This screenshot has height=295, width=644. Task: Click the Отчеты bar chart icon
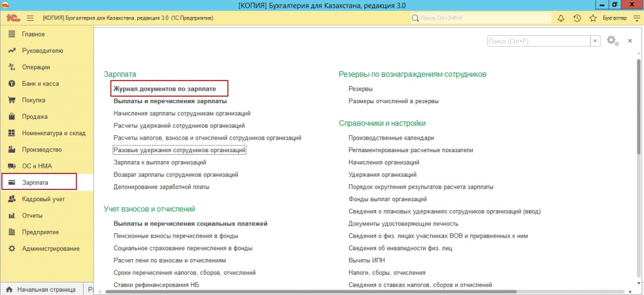[12, 215]
